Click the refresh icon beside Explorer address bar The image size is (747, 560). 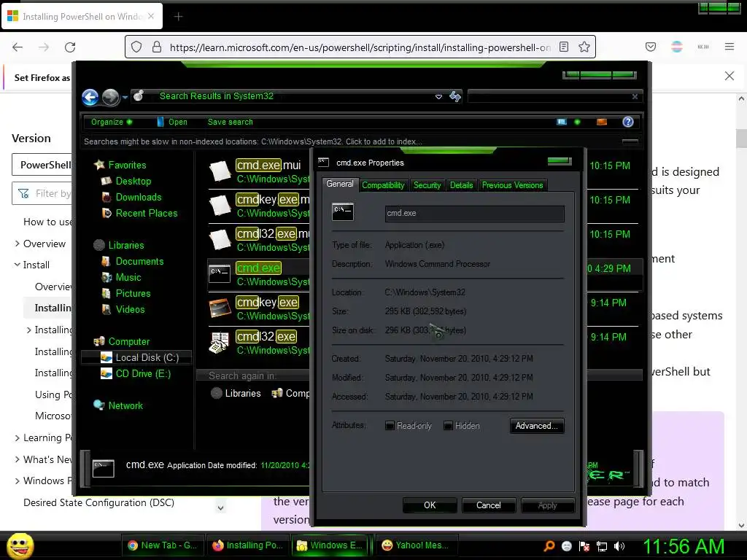click(455, 97)
